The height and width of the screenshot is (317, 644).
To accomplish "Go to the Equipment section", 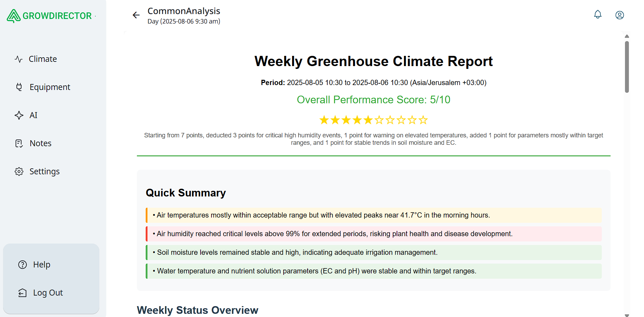I will pos(50,87).
